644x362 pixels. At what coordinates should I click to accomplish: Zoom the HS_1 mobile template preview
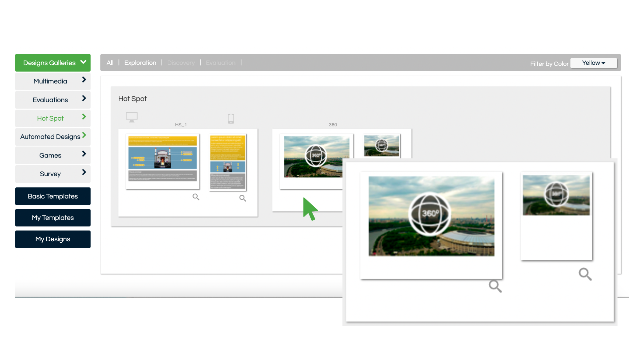pyautogui.click(x=243, y=198)
